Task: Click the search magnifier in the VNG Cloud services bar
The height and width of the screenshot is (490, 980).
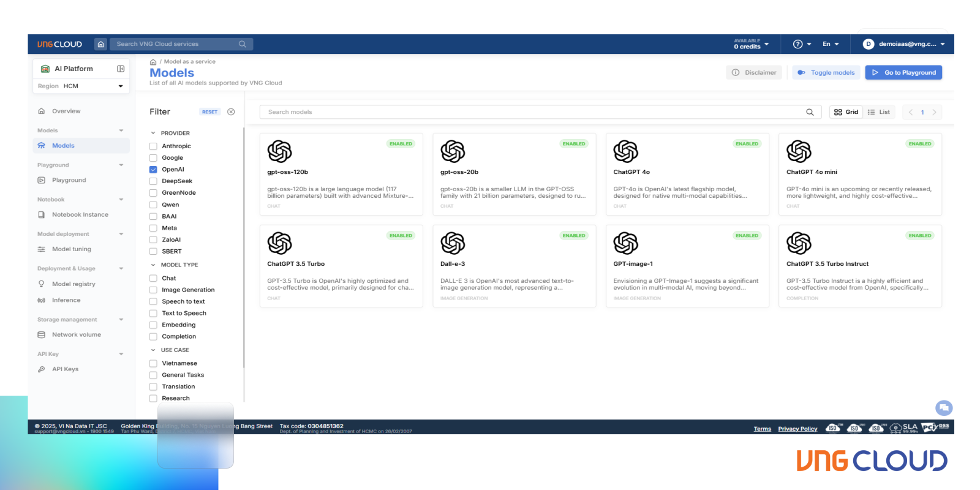Action: [x=243, y=44]
